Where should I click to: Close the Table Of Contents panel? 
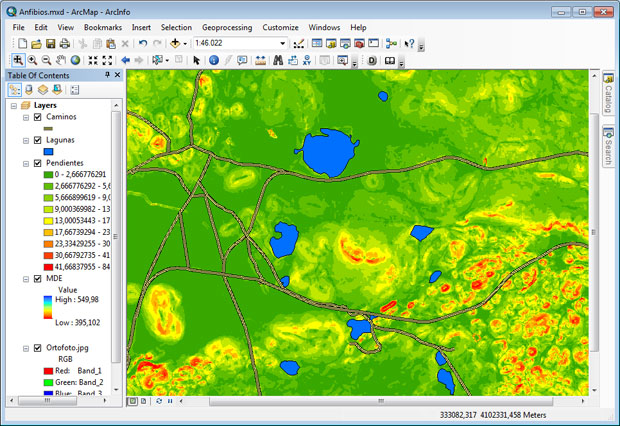(x=117, y=75)
